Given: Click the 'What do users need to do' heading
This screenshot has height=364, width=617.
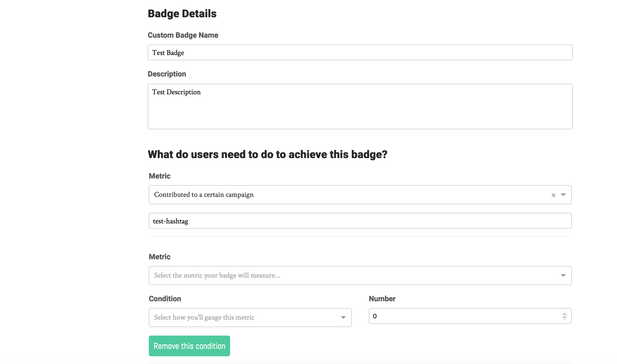Looking at the screenshot, I should click(268, 154).
